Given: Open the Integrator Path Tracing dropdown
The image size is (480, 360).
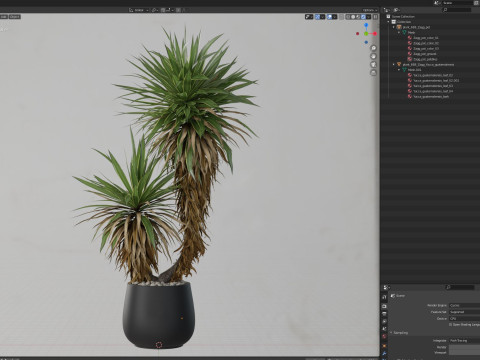Looking at the screenshot, I should coord(464,341).
